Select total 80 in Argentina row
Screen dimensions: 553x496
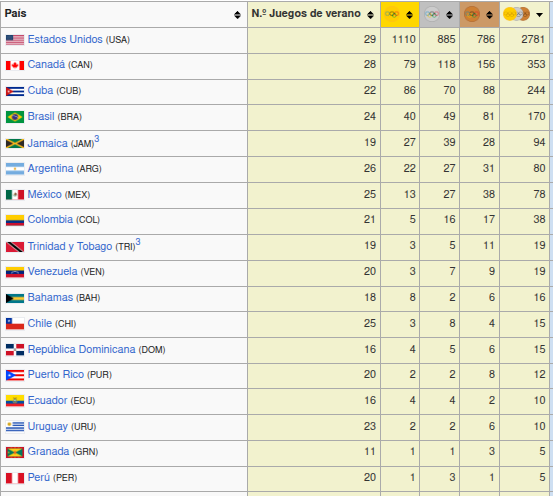[x=539, y=168]
